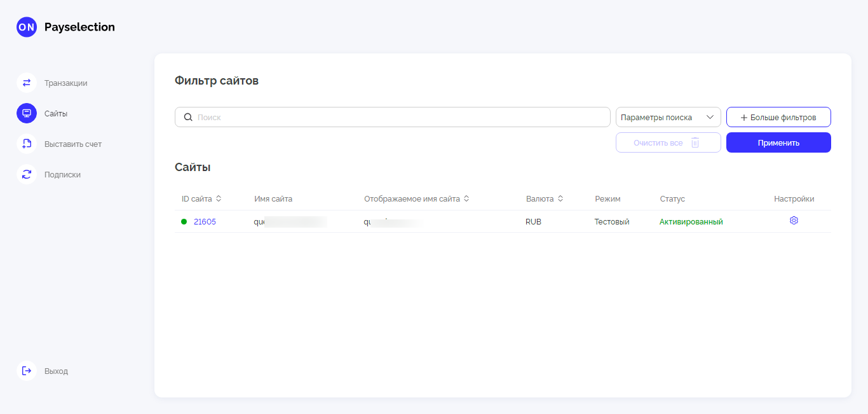
Task: Click into the Поиск search field
Action: coord(400,117)
